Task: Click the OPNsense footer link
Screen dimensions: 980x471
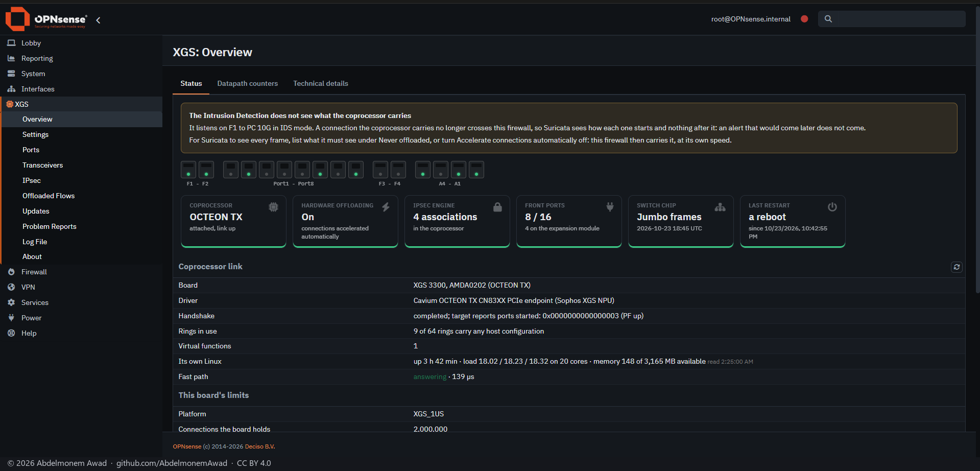Action: coord(187,446)
